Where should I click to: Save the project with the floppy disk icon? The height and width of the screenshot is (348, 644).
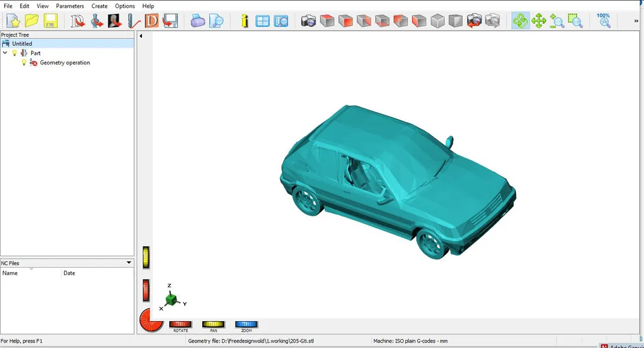[x=51, y=20]
